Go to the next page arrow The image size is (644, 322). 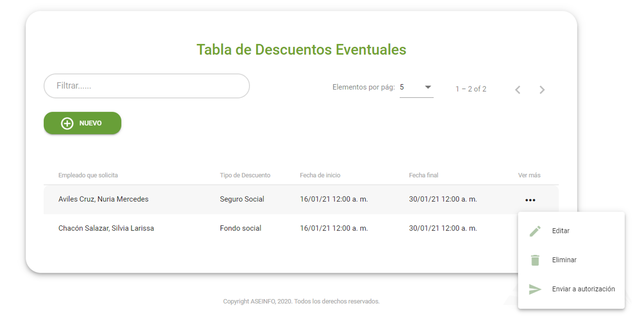click(x=542, y=90)
